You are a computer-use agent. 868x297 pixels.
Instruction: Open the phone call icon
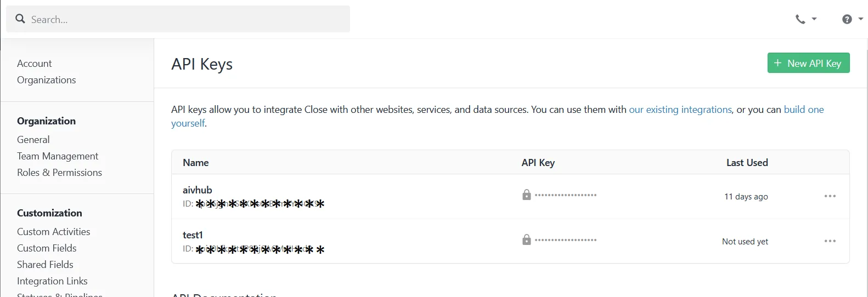pyautogui.click(x=801, y=19)
